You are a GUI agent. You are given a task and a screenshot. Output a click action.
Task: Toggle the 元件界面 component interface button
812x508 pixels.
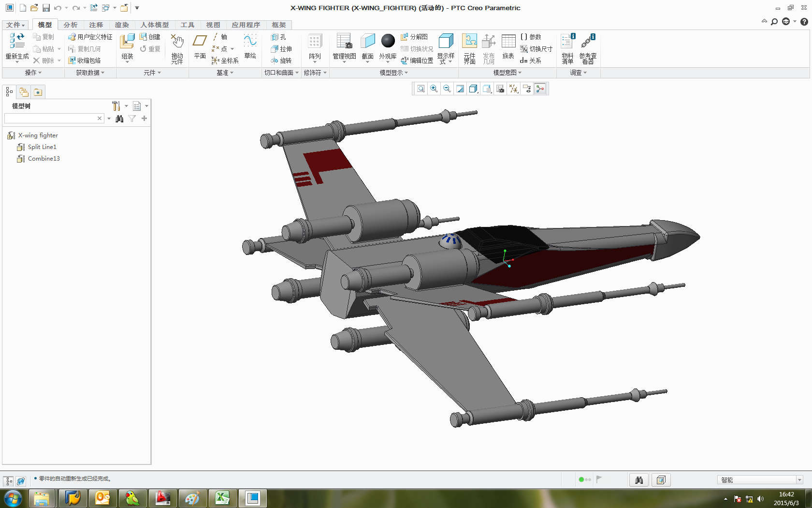pos(469,47)
